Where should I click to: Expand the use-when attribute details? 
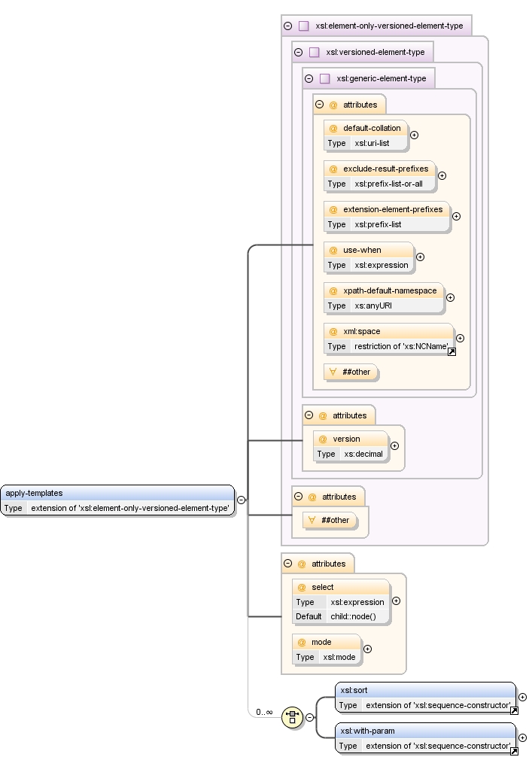(x=420, y=257)
